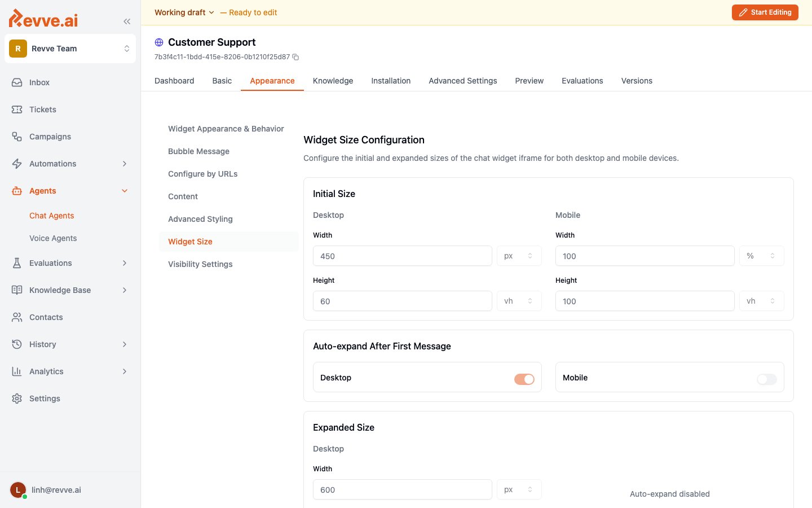Click the History clock icon
The width and height of the screenshot is (812, 508).
(17, 344)
